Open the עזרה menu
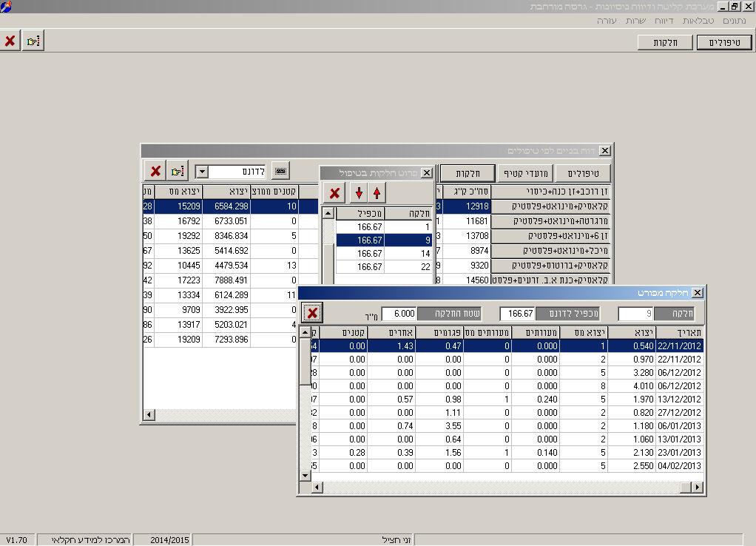The height and width of the screenshot is (546, 756). pyautogui.click(x=607, y=21)
